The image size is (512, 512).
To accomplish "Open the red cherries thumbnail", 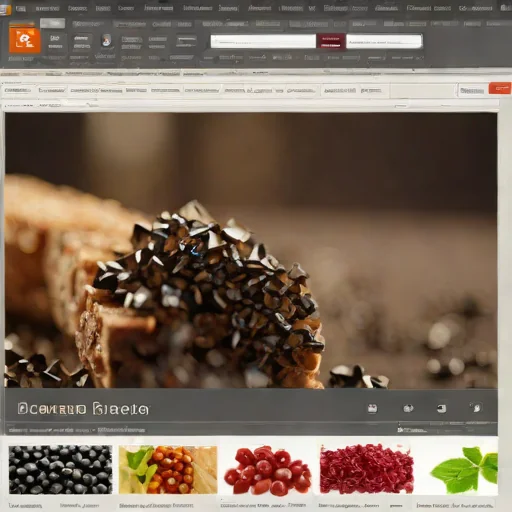I will [x=268, y=470].
